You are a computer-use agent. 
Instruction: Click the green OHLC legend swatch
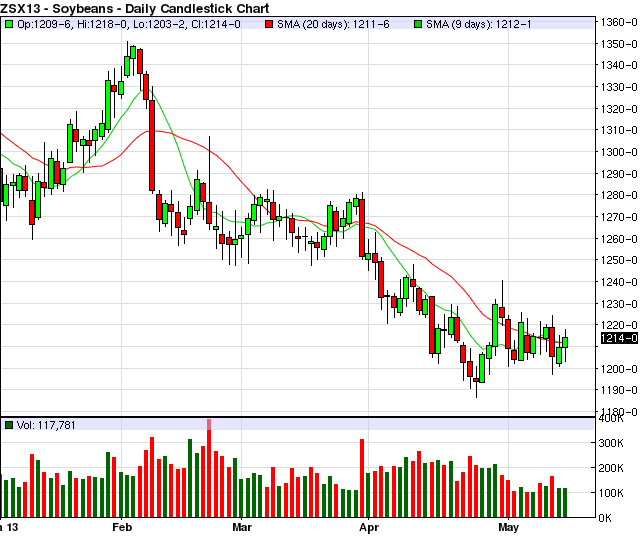click(x=9, y=24)
